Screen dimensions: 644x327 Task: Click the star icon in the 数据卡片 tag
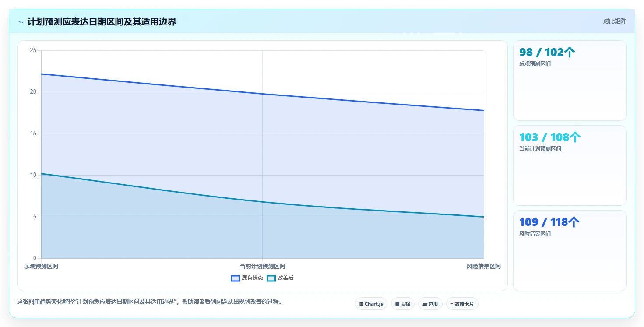(x=452, y=304)
